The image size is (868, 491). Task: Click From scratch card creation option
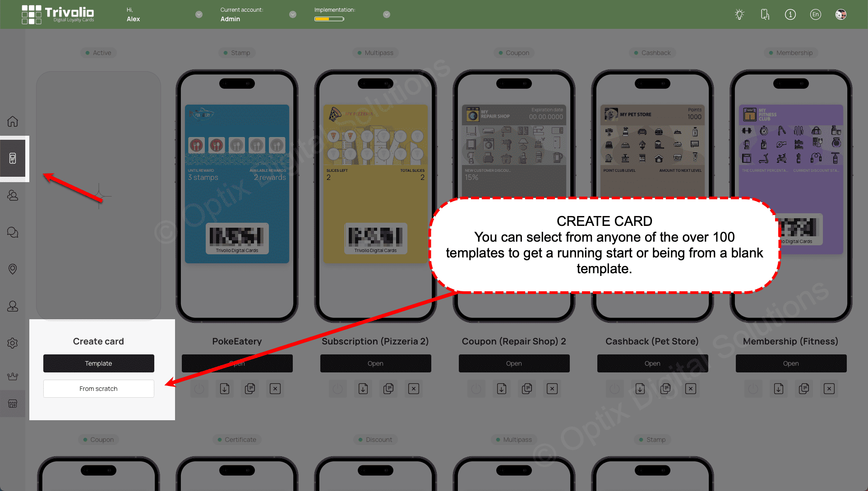(x=98, y=389)
